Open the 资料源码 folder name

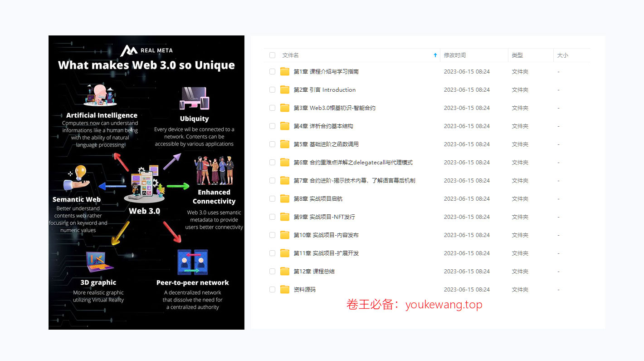304,289
